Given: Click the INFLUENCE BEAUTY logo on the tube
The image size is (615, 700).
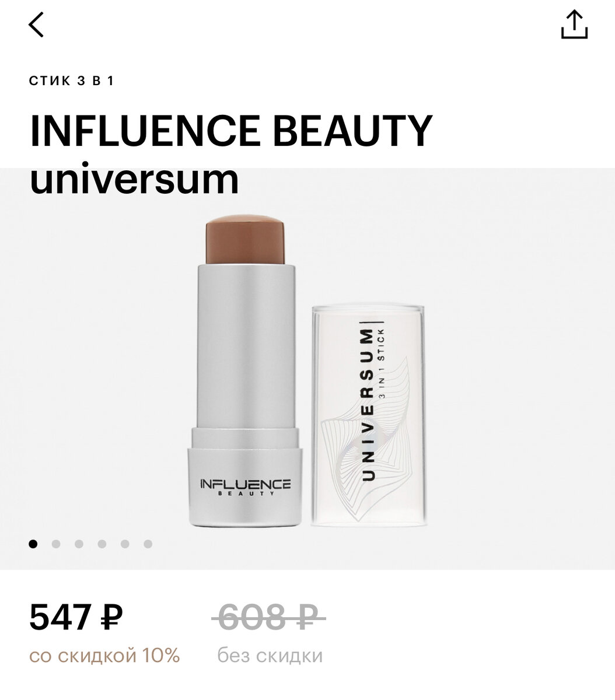Looking at the screenshot, I should tap(245, 487).
